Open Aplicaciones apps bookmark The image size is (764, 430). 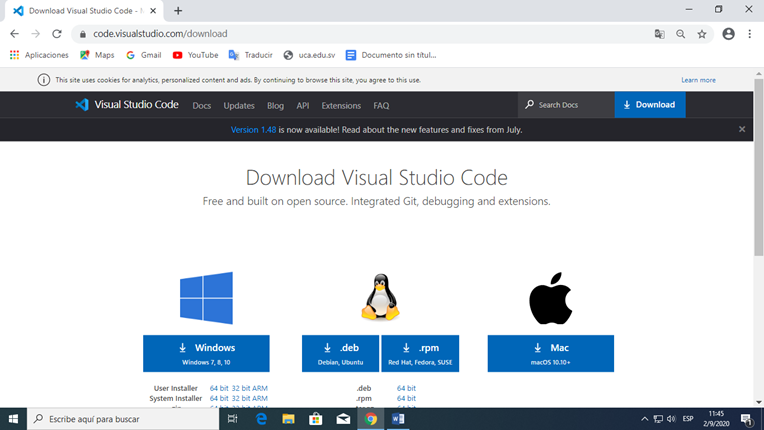point(39,55)
